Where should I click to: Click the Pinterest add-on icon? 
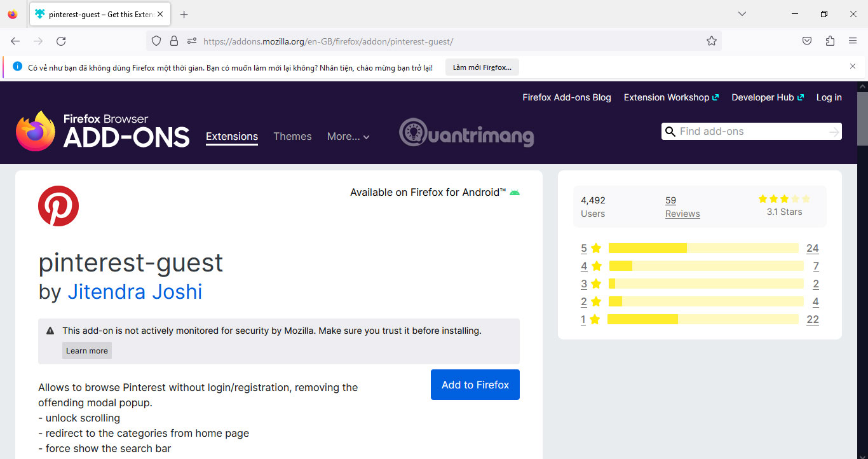(x=58, y=206)
